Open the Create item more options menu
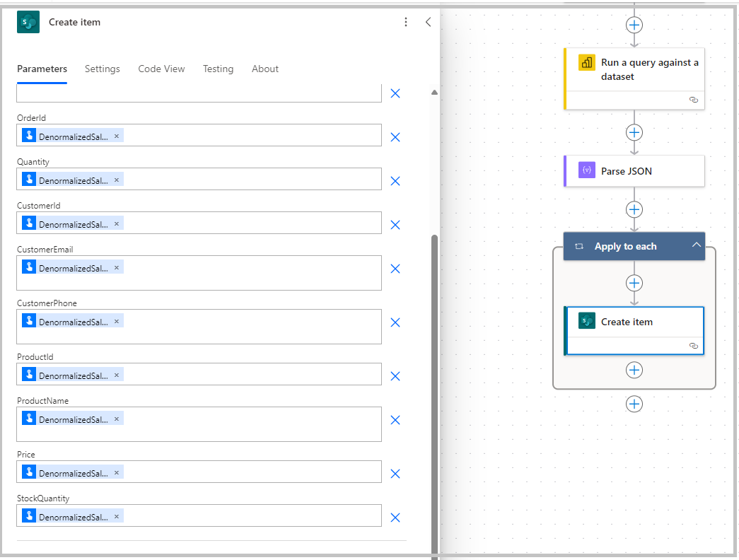This screenshot has height=560, width=739. point(406,22)
